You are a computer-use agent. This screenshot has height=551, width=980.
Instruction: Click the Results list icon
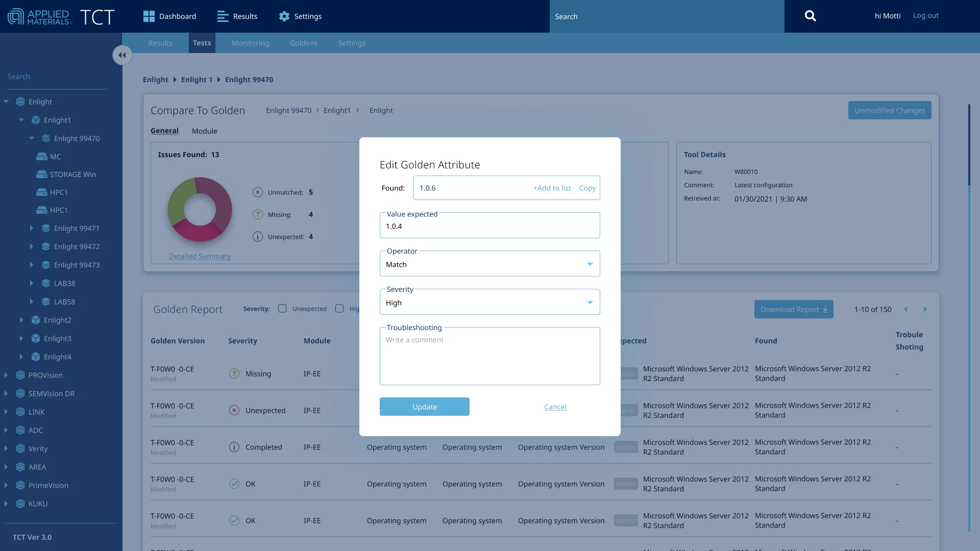pyautogui.click(x=223, y=16)
